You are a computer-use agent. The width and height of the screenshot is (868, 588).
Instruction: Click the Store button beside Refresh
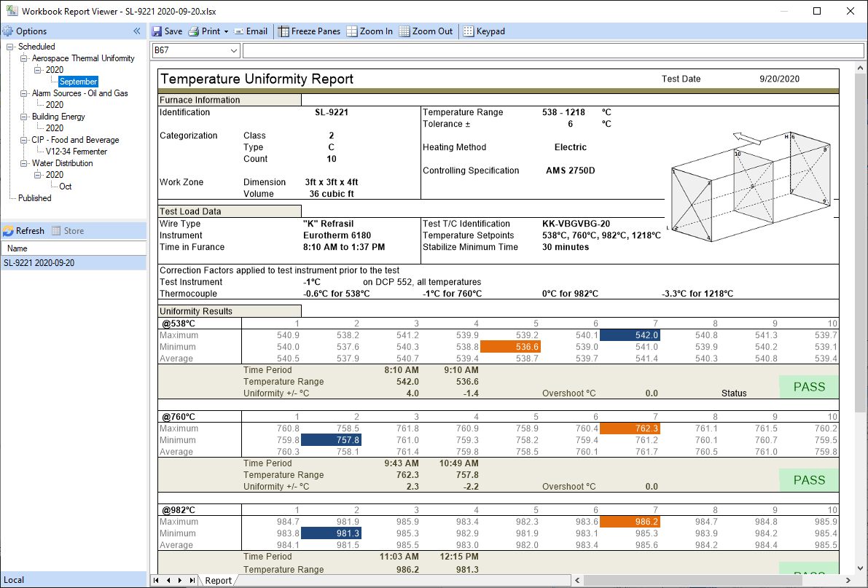tap(68, 231)
